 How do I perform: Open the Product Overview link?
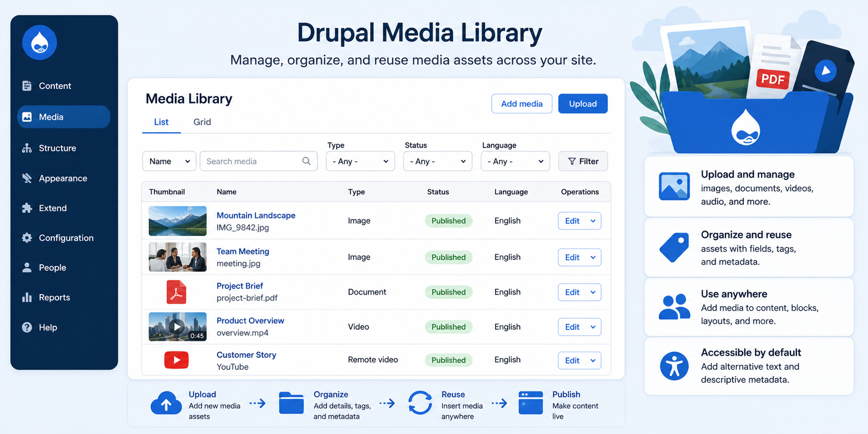[x=250, y=320]
